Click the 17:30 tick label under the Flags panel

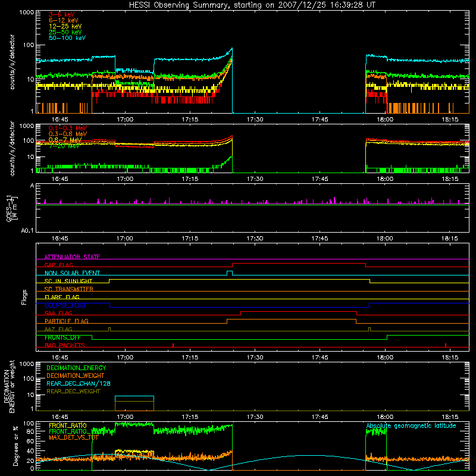point(255,358)
